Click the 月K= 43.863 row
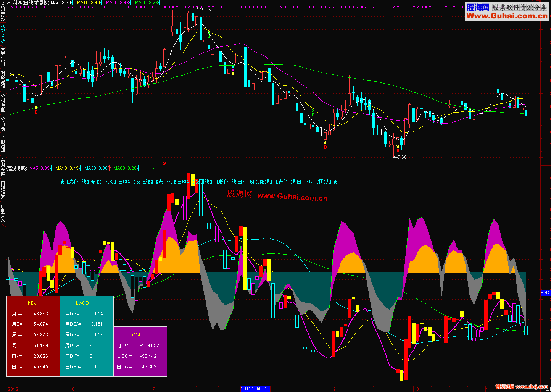This screenshot has width=551, height=392. click(30, 313)
